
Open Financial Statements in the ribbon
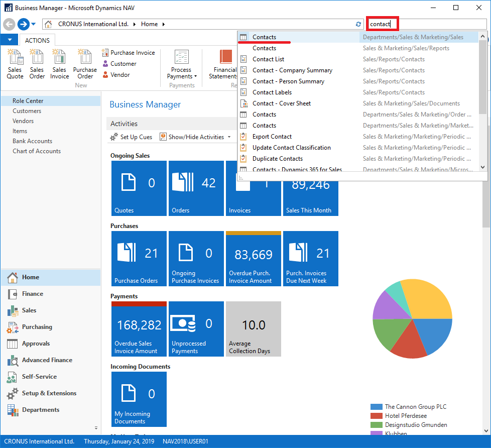click(223, 64)
